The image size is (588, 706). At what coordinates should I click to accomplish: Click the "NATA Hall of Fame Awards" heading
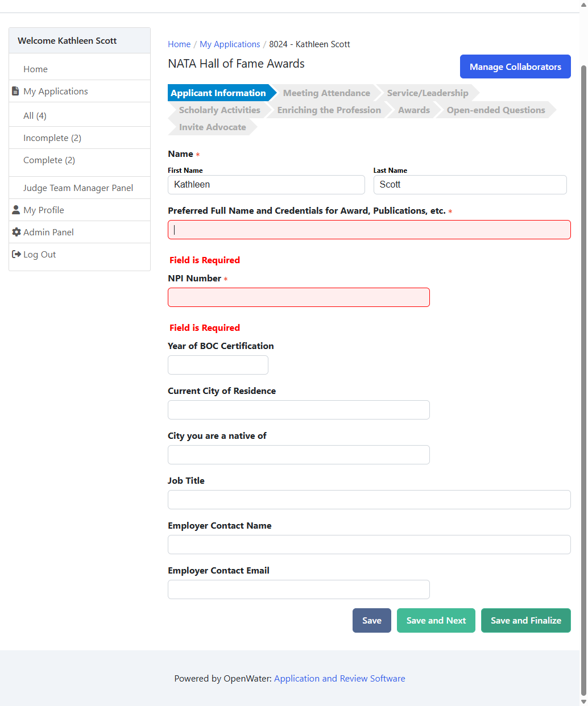click(x=236, y=64)
